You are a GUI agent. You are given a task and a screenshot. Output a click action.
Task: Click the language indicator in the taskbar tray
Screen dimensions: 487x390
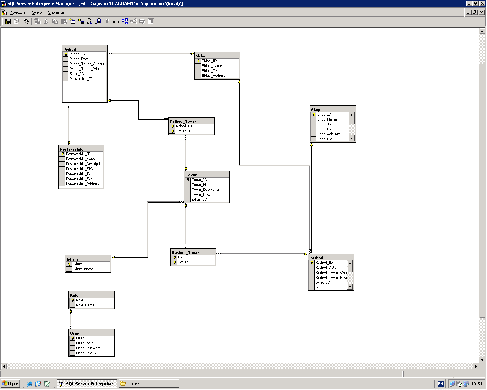point(441,384)
